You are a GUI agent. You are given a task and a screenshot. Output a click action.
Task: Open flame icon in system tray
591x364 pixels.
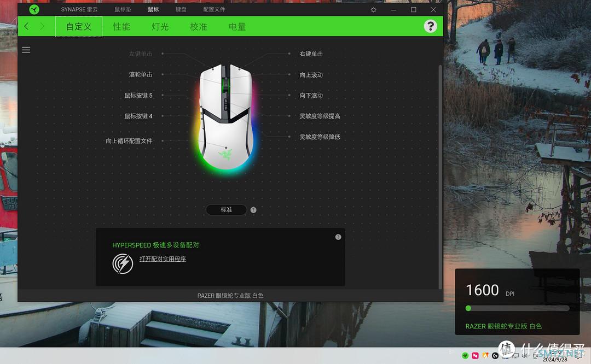[485, 355]
